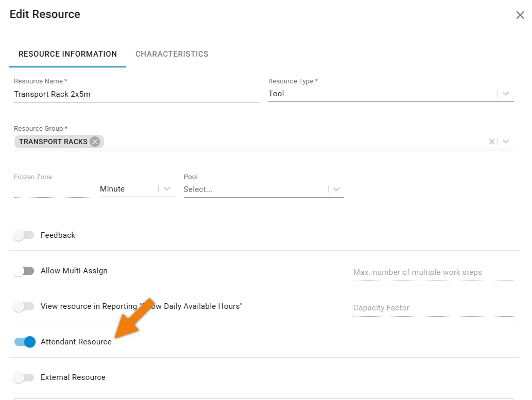
Task: Click the Capacity Factor field
Action: coord(433,308)
